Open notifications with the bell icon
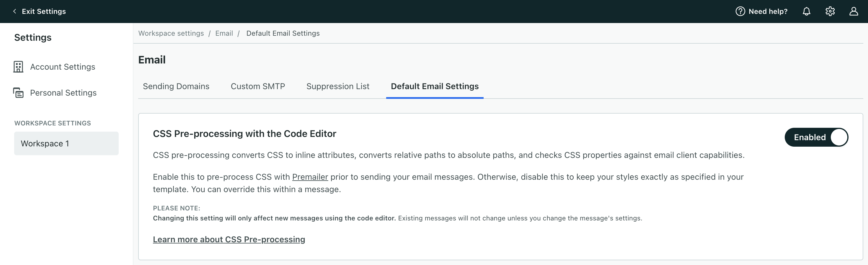 pyautogui.click(x=806, y=12)
